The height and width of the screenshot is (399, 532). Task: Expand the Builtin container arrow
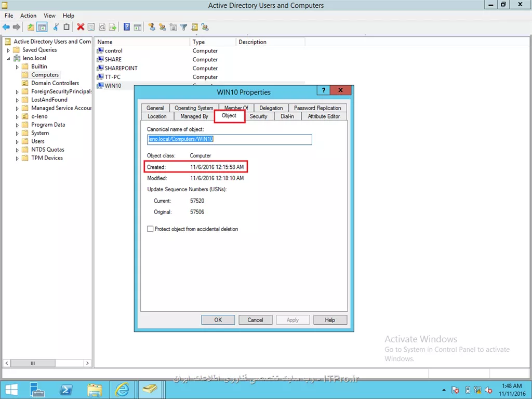17,67
